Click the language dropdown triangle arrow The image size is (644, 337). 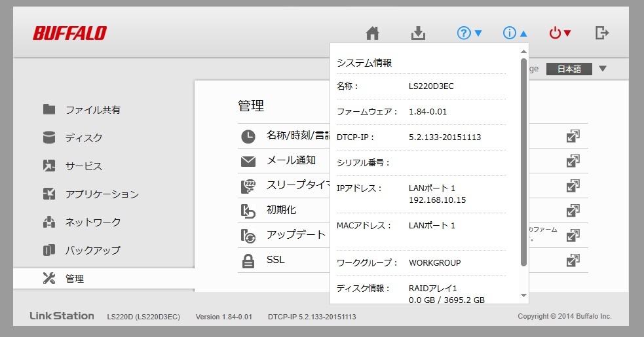603,69
